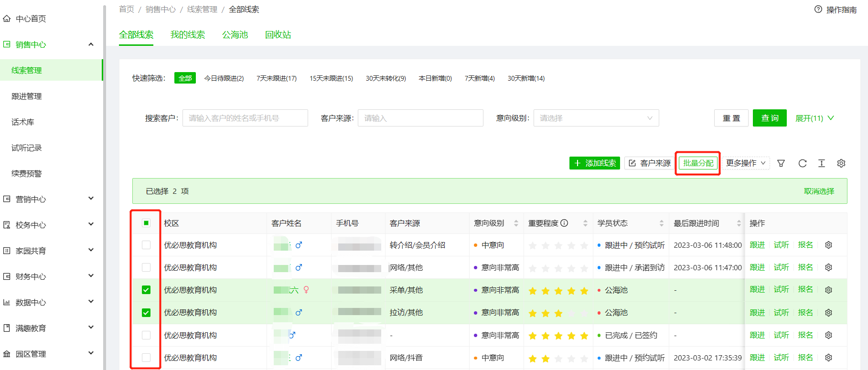Viewport: 868px width, 370px height.
Task: Click the filter funnel icon in toolbar
Action: [781, 163]
